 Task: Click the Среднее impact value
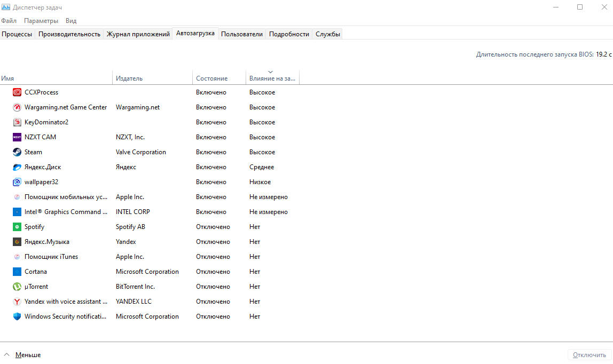262,167
